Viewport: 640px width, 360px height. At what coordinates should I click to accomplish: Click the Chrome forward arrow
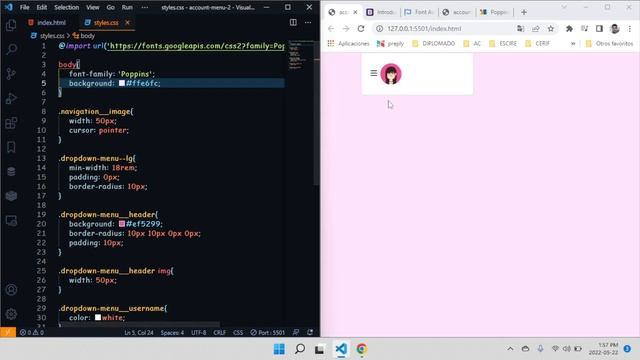(x=346, y=29)
